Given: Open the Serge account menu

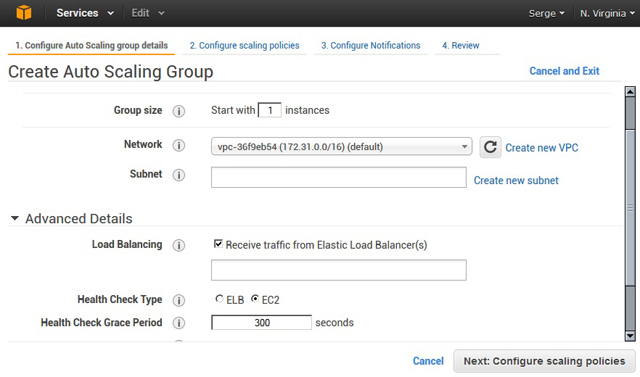Looking at the screenshot, I should (x=547, y=13).
